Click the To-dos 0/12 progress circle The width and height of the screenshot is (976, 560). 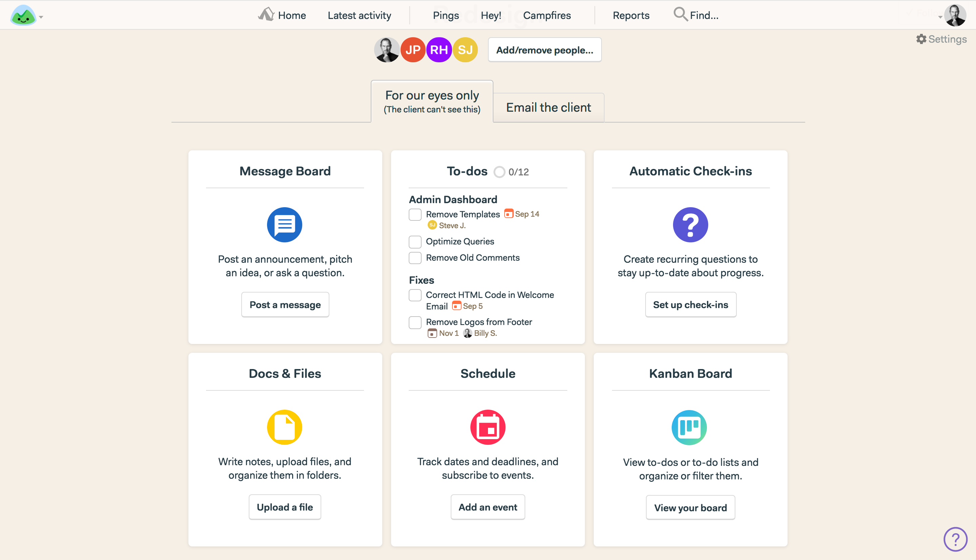(x=499, y=172)
